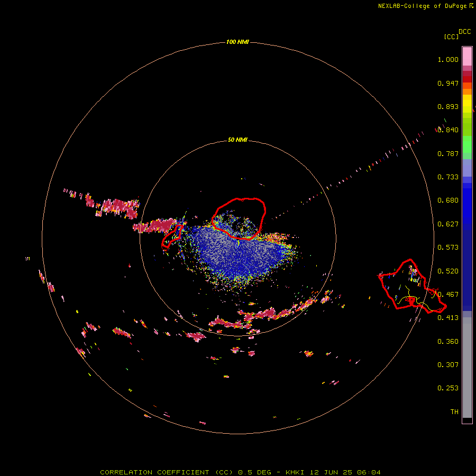This screenshot has width=476, height=476.
Task: Pick the red swatch just above 0.947
Action: pos(467,79)
